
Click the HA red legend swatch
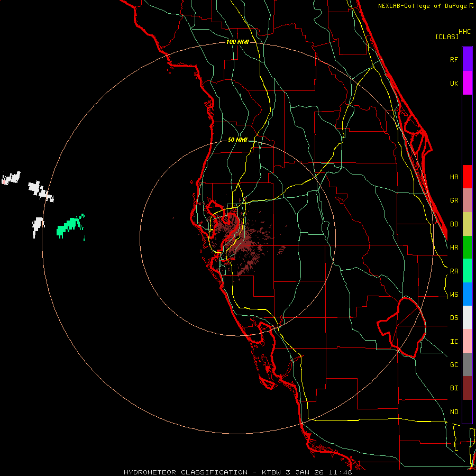pos(467,177)
